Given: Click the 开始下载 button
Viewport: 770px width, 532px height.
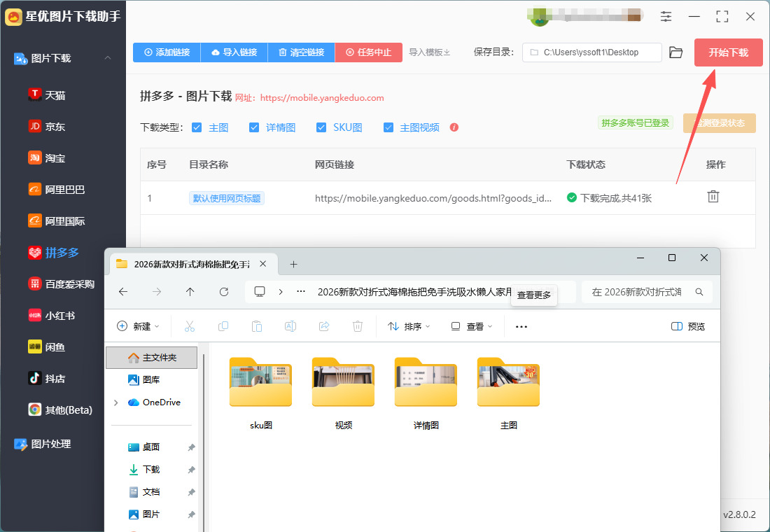Looking at the screenshot, I should tap(728, 52).
